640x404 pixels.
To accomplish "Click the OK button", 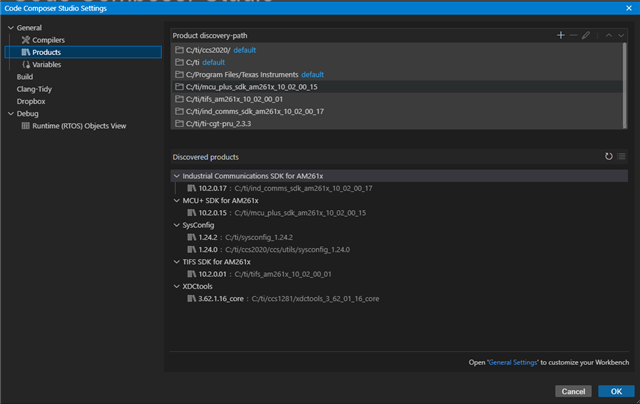I will pyautogui.click(x=616, y=391).
